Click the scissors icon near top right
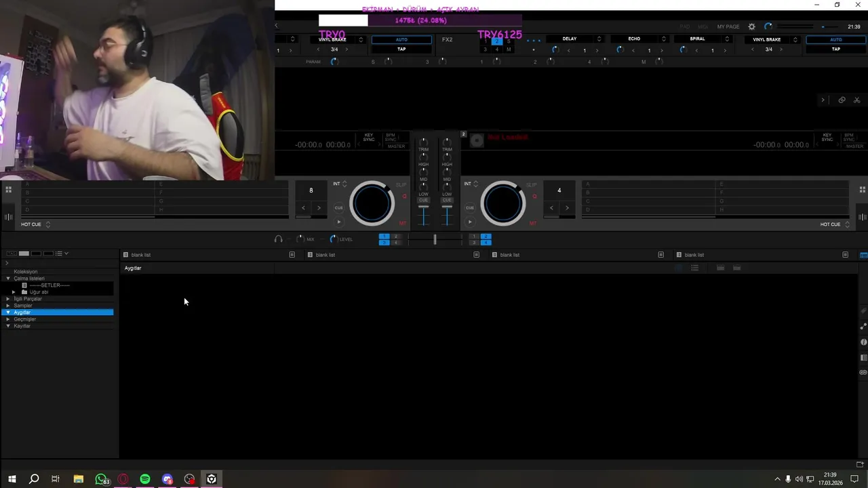 [856, 100]
